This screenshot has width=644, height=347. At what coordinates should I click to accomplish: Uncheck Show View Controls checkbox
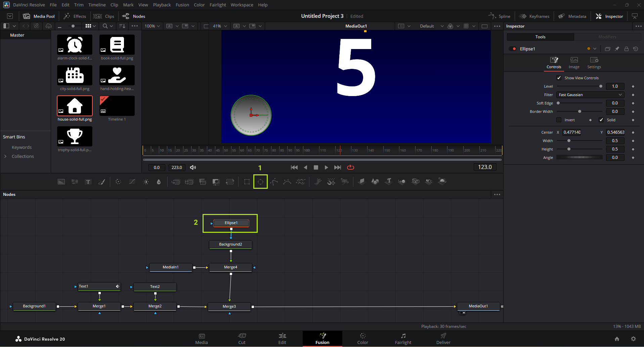click(x=559, y=78)
